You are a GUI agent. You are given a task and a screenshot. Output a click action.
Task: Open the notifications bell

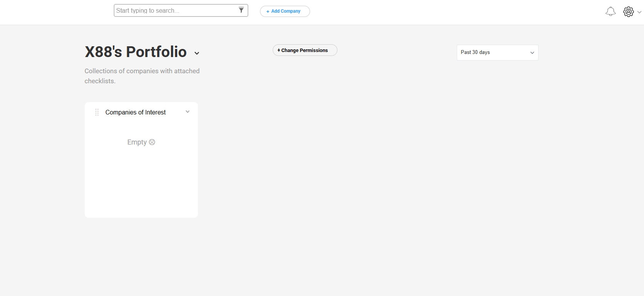click(x=610, y=12)
